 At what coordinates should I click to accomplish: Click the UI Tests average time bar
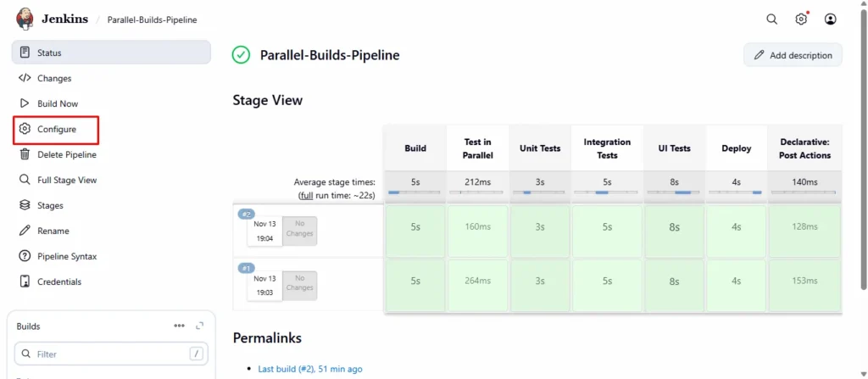674,192
